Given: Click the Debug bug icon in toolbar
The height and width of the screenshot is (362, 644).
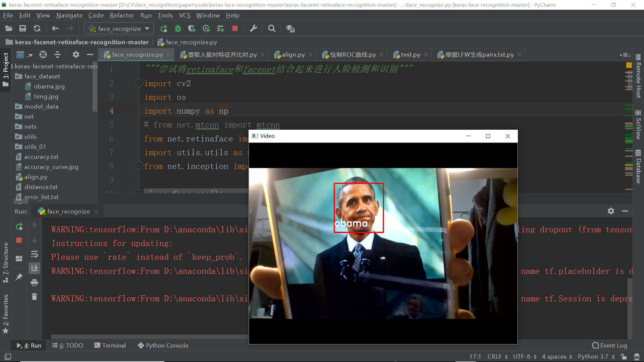Looking at the screenshot, I should [x=178, y=29].
